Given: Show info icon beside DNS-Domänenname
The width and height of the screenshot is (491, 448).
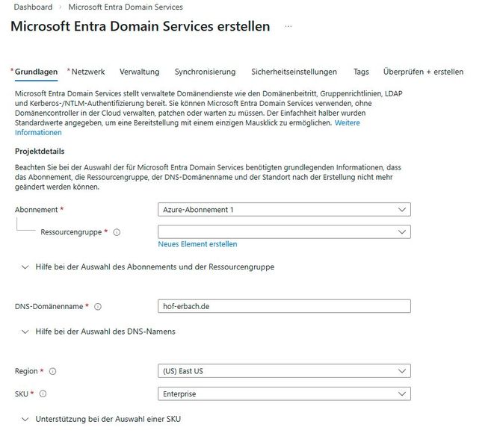Looking at the screenshot, I should pos(98,307).
